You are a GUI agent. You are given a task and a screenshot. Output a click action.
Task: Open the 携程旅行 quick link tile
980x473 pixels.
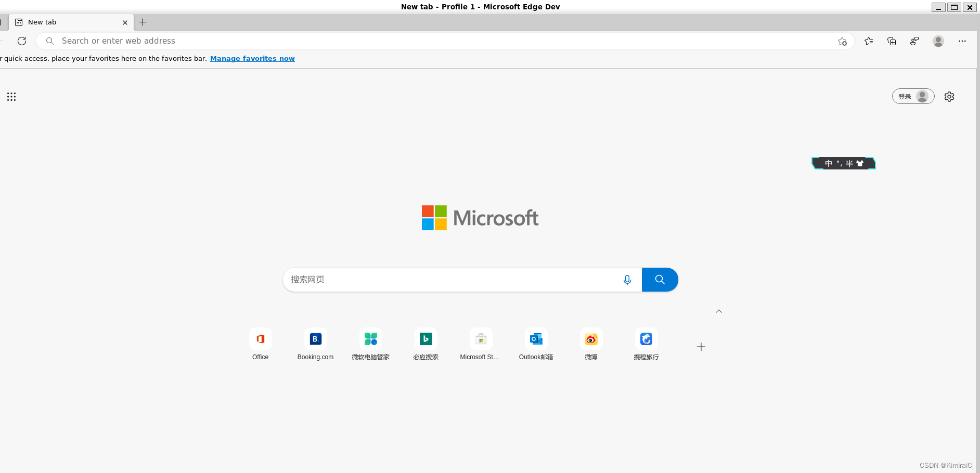(647, 345)
